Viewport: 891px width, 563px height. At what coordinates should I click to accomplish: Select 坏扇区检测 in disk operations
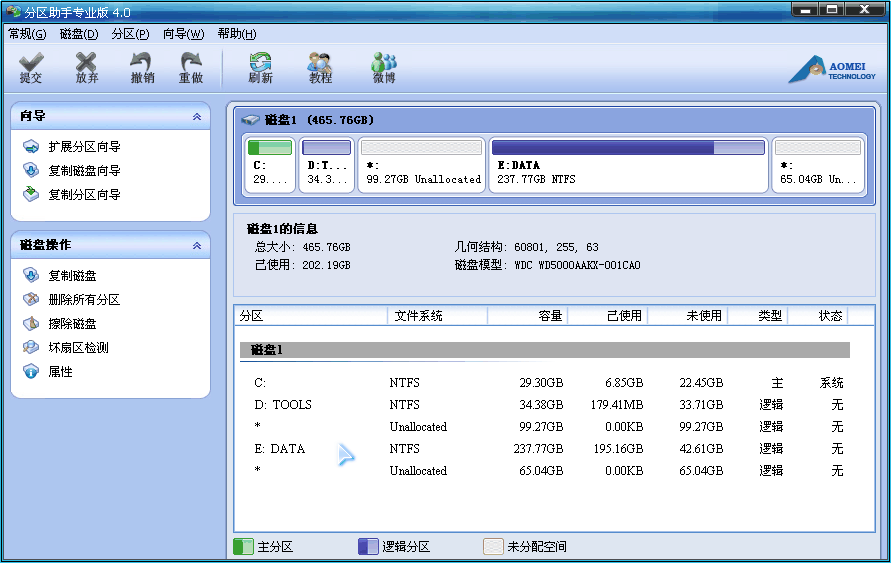pyautogui.click(x=78, y=348)
